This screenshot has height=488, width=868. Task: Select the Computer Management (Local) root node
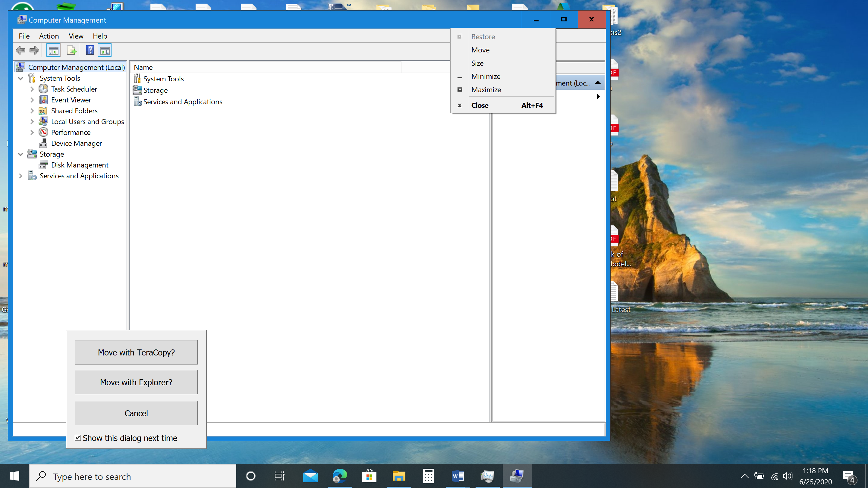click(77, 67)
